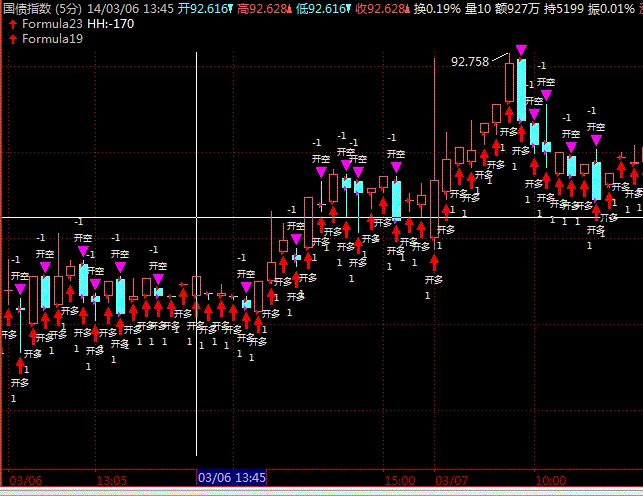The width and height of the screenshot is (643, 496).
Task: Click the 13:05 time axis label
Action: (x=112, y=480)
